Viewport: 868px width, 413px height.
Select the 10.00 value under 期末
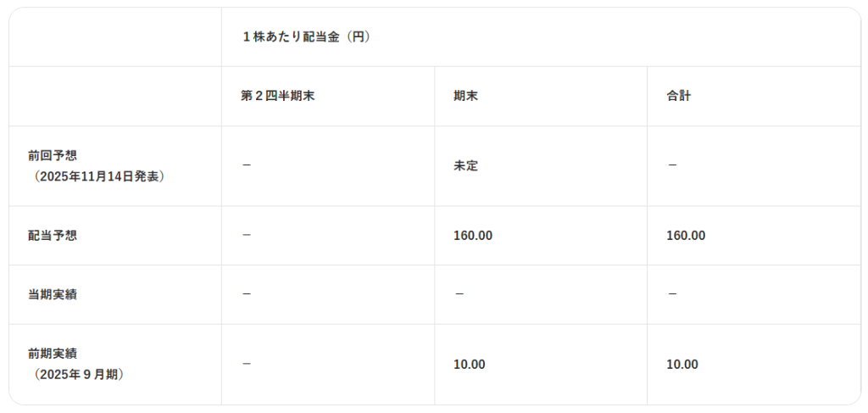click(x=470, y=365)
